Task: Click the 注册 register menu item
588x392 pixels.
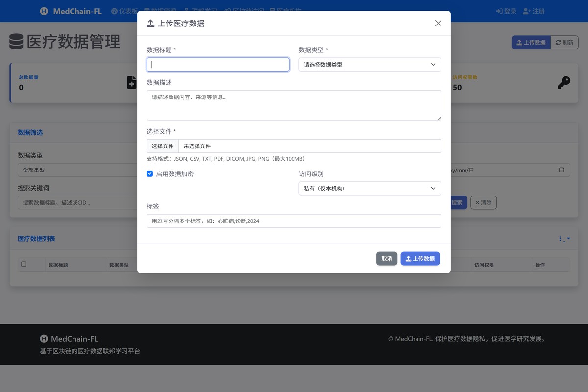Action: 534,11
